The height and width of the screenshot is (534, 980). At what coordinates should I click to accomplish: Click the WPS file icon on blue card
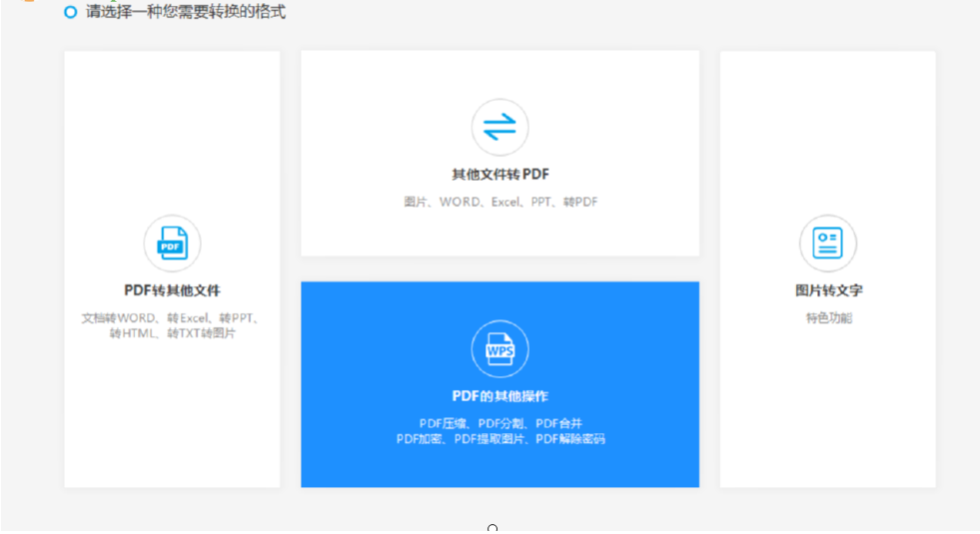499,348
